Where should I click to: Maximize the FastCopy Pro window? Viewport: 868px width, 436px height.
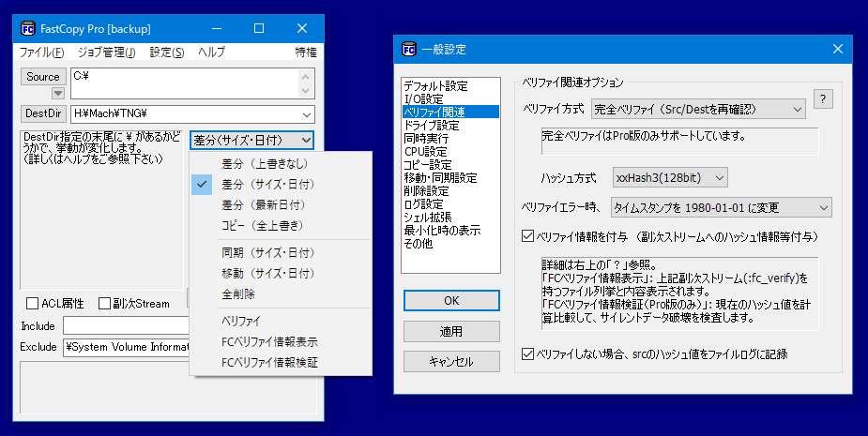coord(259,29)
